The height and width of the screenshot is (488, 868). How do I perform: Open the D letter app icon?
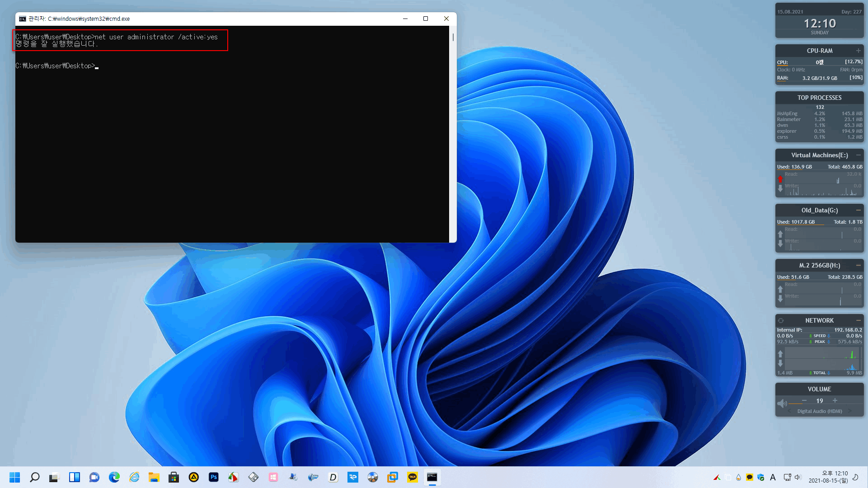[x=333, y=477]
